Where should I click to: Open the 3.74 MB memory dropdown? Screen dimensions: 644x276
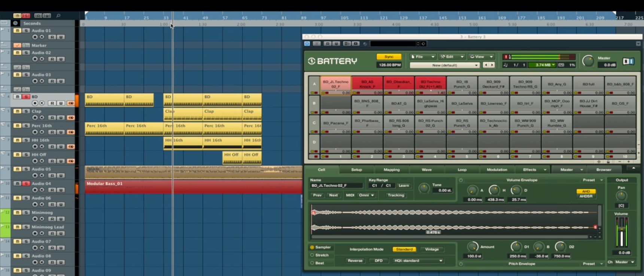(x=543, y=65)
